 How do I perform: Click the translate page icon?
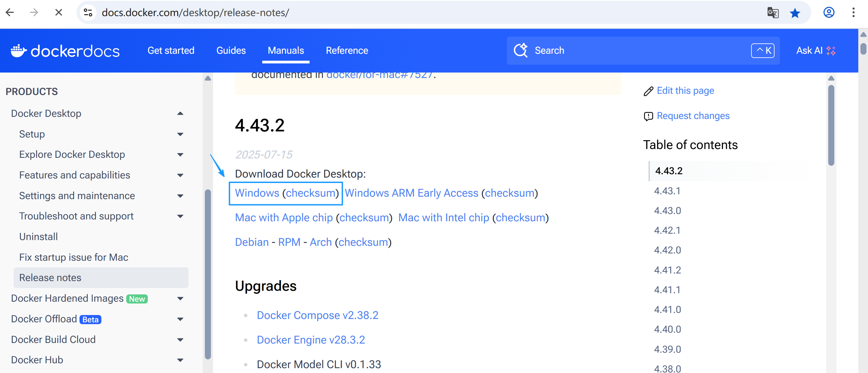(x=773, y=13)
